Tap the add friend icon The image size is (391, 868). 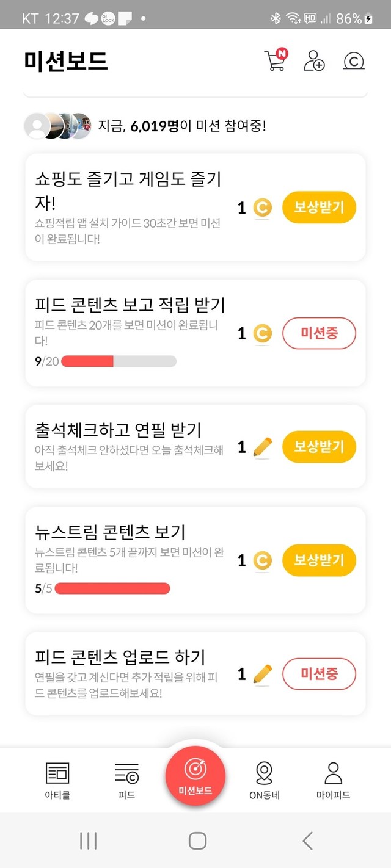coord(314,61)
